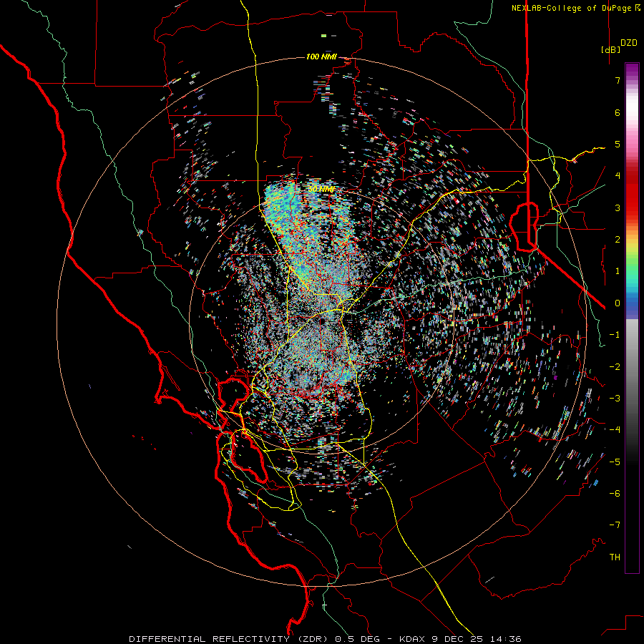
Task: Select the -6 dB scale label
Action: (615, 494)
